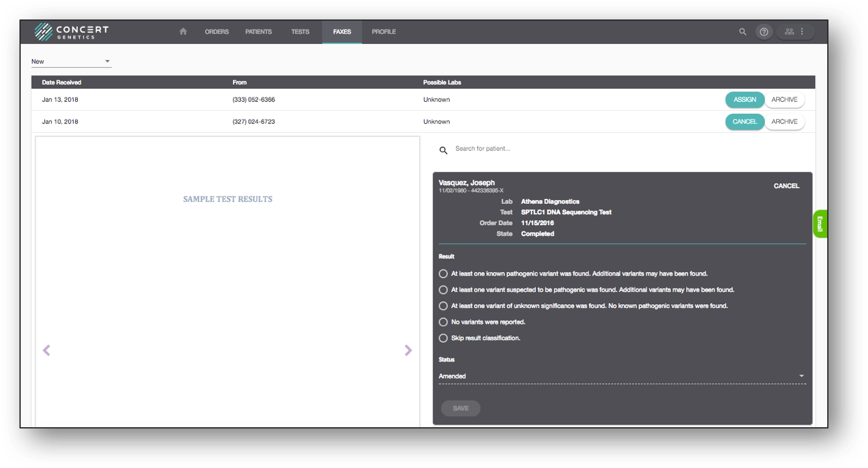Select known pathogenic variant found option
This screenshot has width=868, height=468.
click(443, 274)
